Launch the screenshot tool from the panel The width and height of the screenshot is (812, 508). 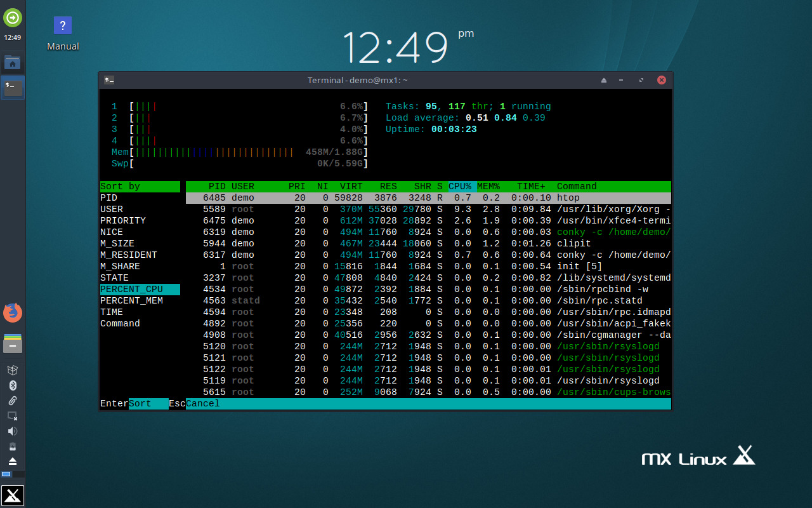(x=13, y=416)
